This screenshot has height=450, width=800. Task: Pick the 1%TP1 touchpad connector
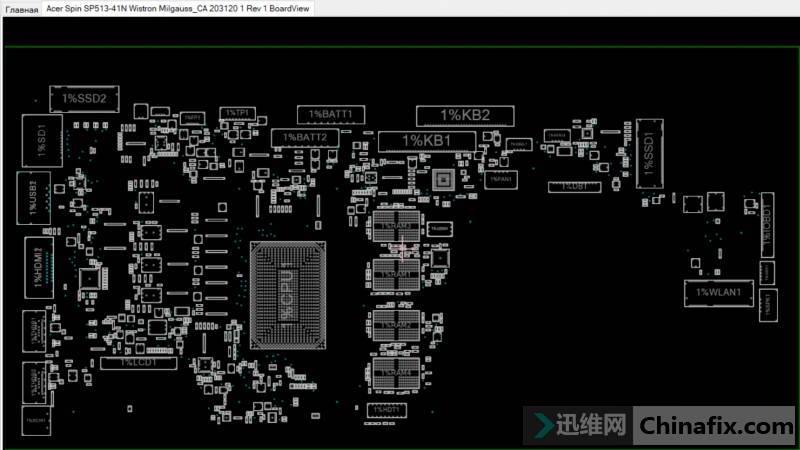click(x=237, y=113)
